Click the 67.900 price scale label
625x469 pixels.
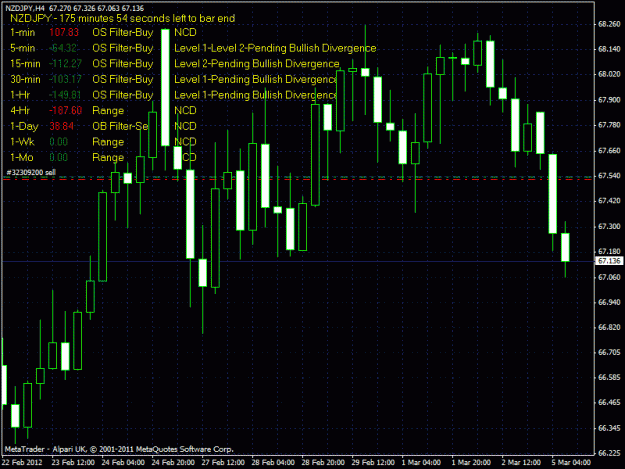[x=609, y=100]
